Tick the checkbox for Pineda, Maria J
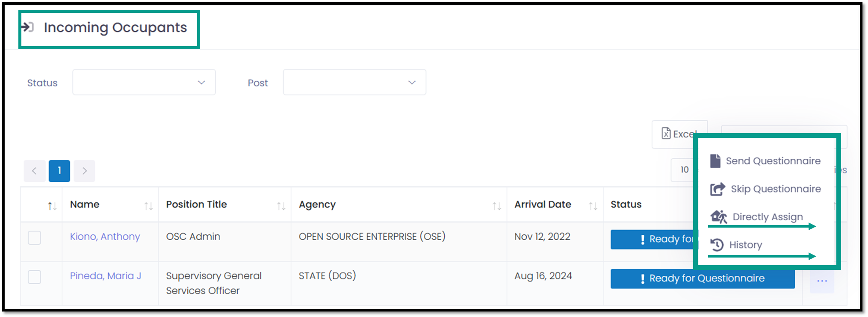Image resolution: width=868 pixels, height=317 pixels. click(34, 277)
